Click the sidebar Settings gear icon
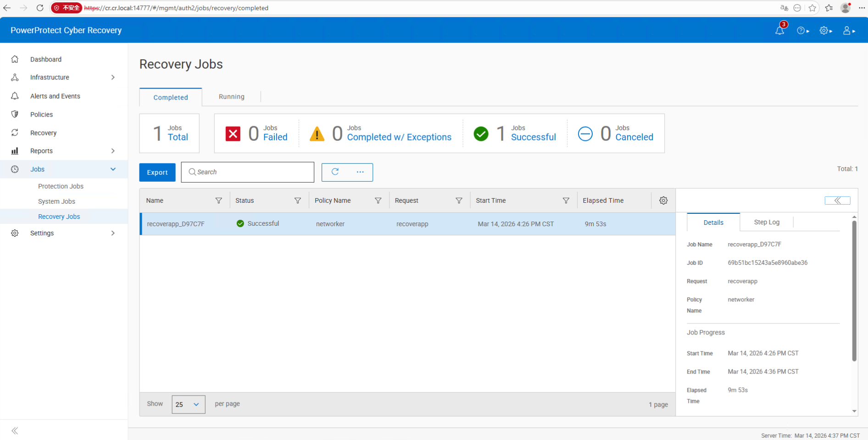868x440 pixels. 15,233
